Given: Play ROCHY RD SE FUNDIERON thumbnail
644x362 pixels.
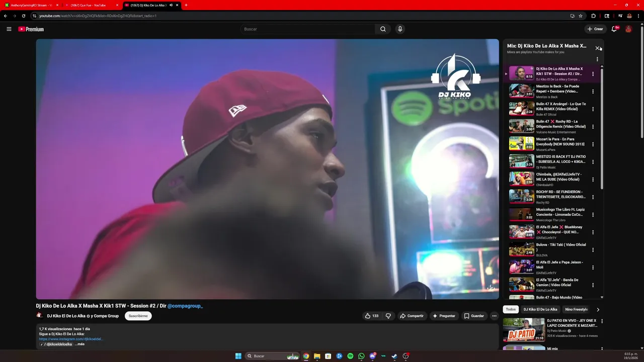Looking at the screenshot, I should (521, 196).
